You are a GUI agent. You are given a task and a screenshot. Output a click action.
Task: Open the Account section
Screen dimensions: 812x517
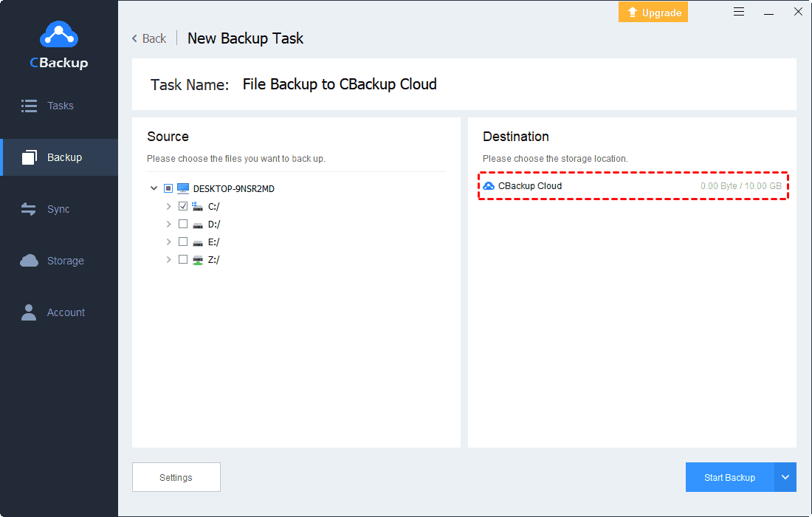(x=59, y=312)
